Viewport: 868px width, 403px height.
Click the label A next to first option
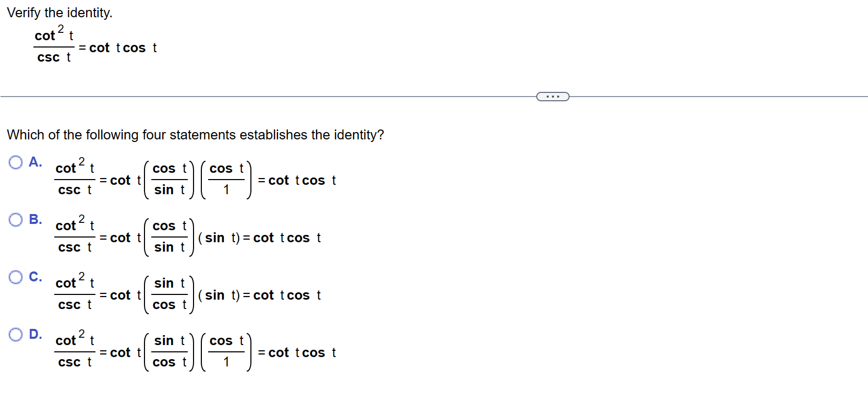pos(35,162)
